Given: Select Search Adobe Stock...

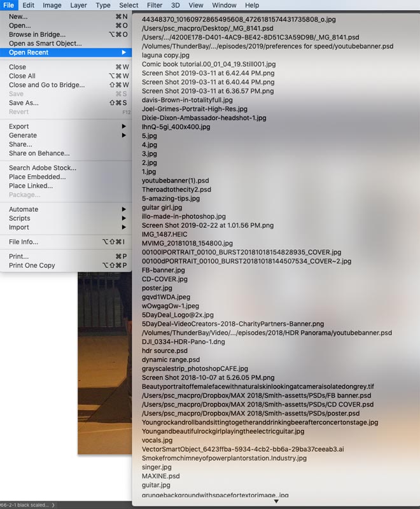Looking at the screenshot, I should click(66, 168).
